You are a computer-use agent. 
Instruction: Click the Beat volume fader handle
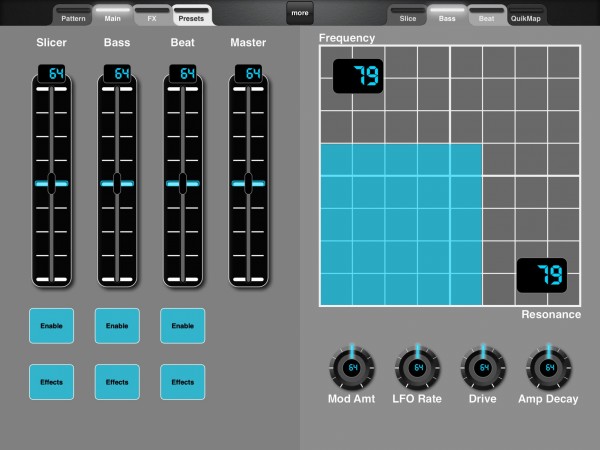[183, 183]
